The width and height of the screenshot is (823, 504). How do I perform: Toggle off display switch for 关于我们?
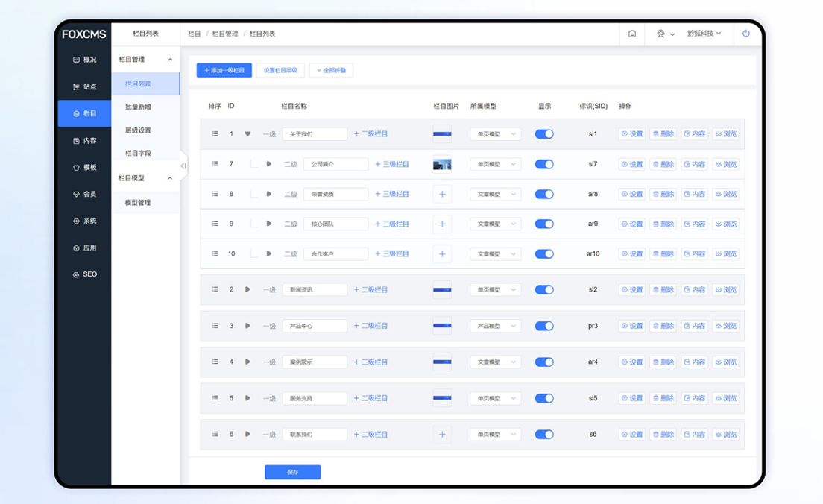click(x=544, y=134)
